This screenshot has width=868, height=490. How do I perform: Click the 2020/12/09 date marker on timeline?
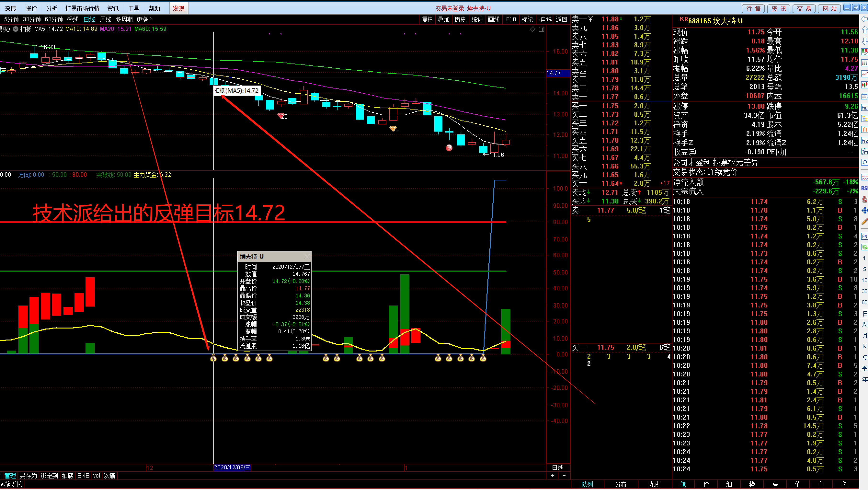coord(232,467)
